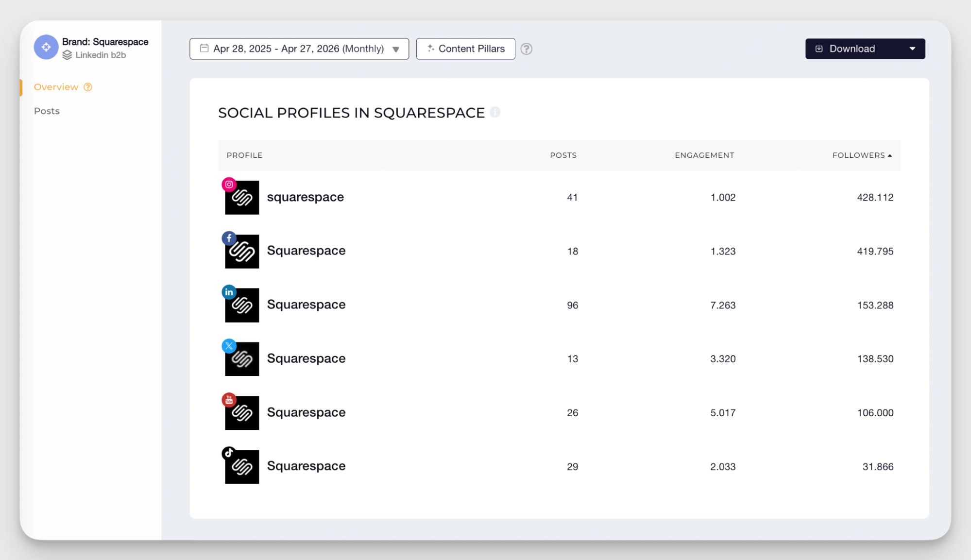Click the engagement value 5.017
This screenshot has width=971, height=560.
[723, 413]
